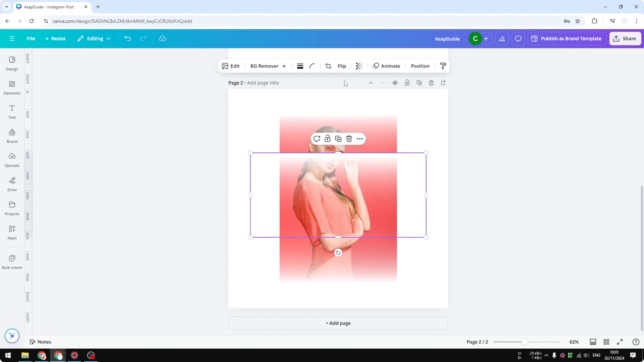
Task: Switch to AsapGuide - Instagram Post tab
Action: tap(49, 7)
